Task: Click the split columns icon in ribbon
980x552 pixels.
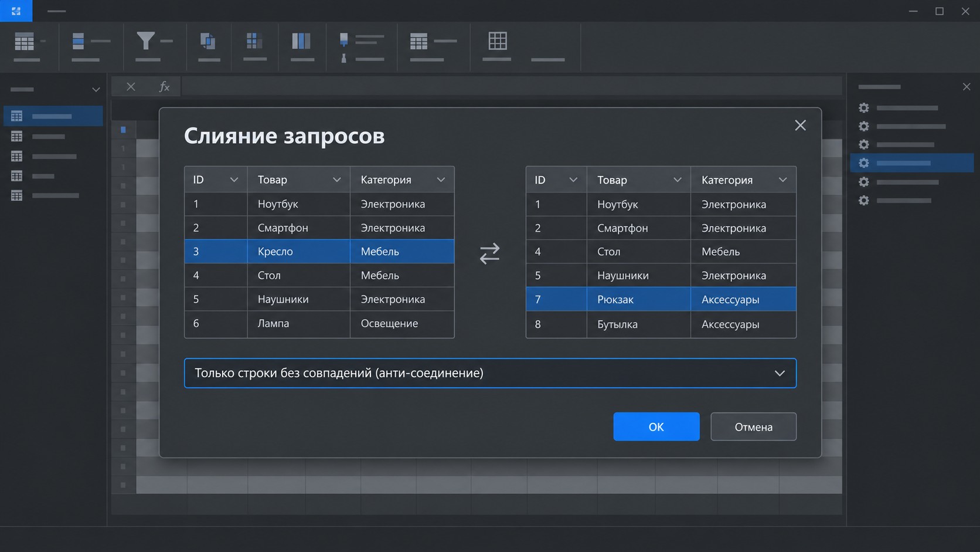Action: [x=301, y=41]
